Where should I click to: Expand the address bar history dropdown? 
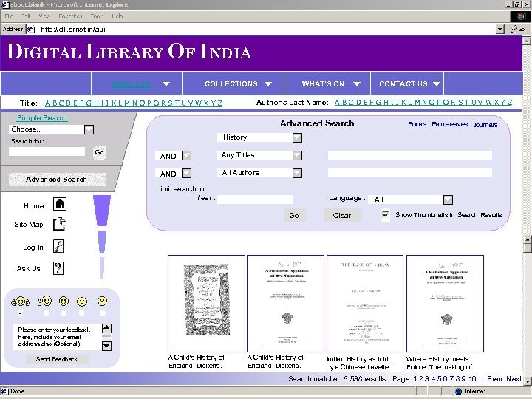499,29
